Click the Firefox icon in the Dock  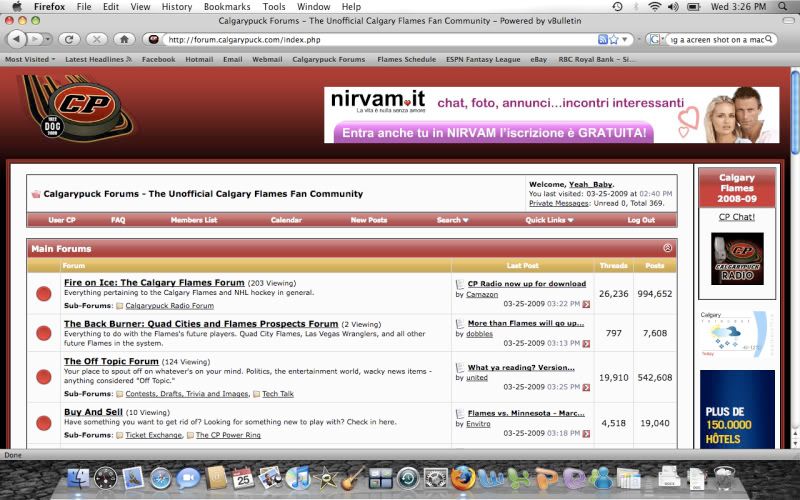point(463,479)
